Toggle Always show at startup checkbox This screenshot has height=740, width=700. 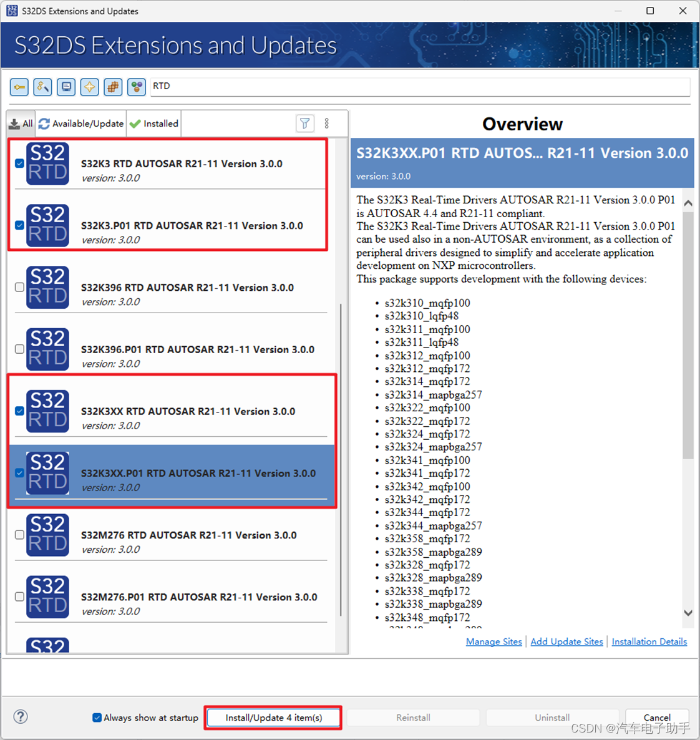tap(97, 718)
